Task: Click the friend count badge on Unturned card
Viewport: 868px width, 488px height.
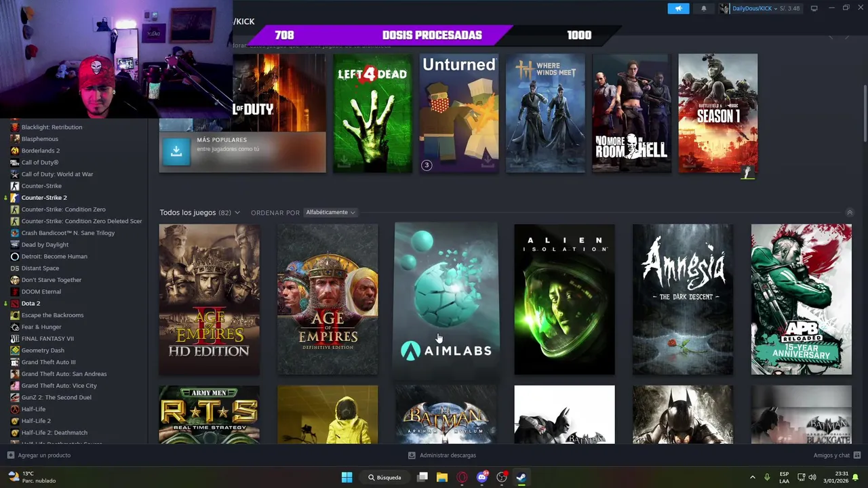Action: (427, 165)
